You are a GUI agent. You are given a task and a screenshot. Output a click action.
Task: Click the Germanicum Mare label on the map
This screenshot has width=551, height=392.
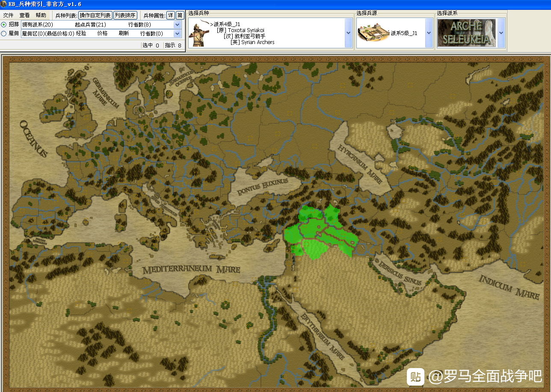pos(103,93)
